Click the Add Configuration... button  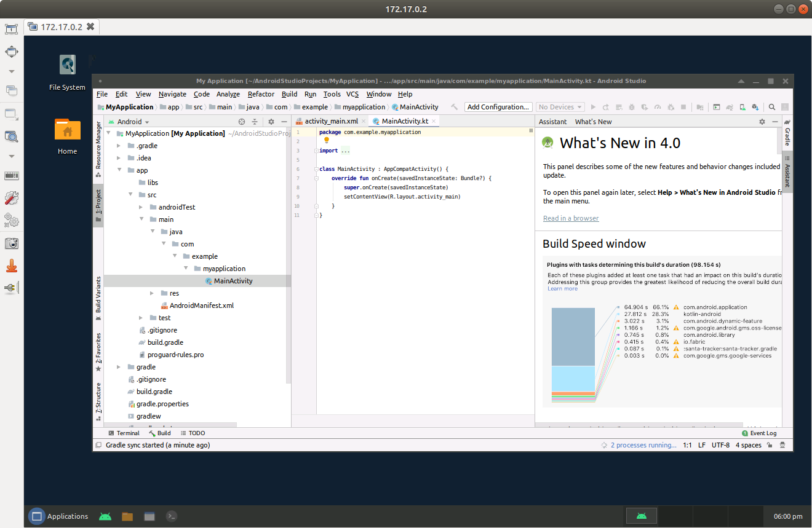pos(498,107)
